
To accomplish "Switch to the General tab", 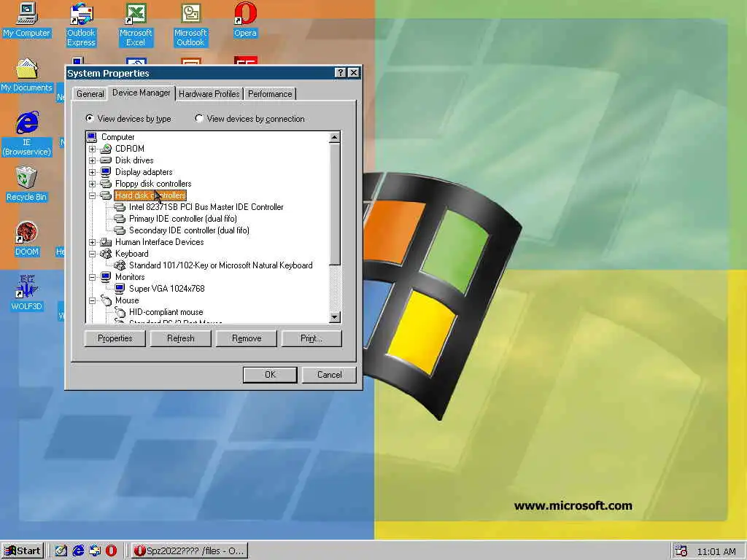I will pos(90,94).
